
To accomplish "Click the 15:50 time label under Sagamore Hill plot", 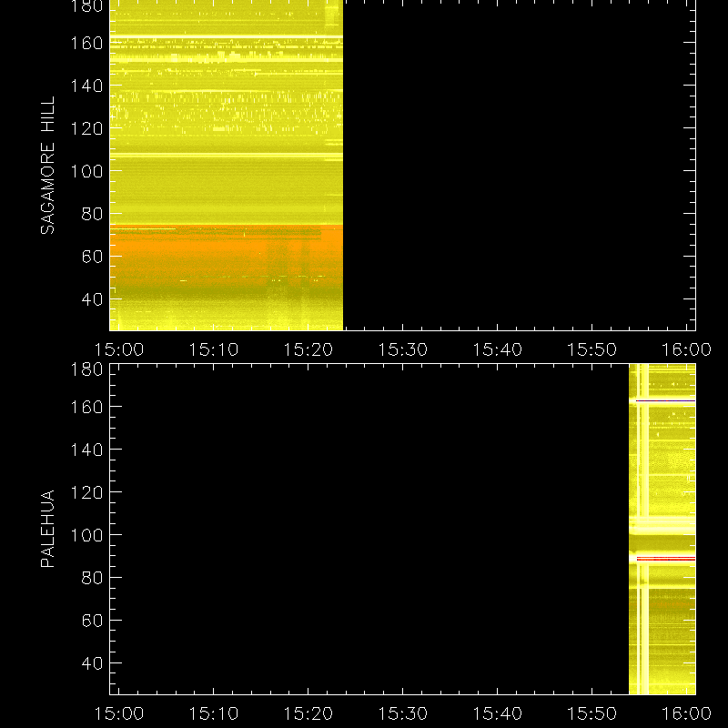I will coord(592,349).
